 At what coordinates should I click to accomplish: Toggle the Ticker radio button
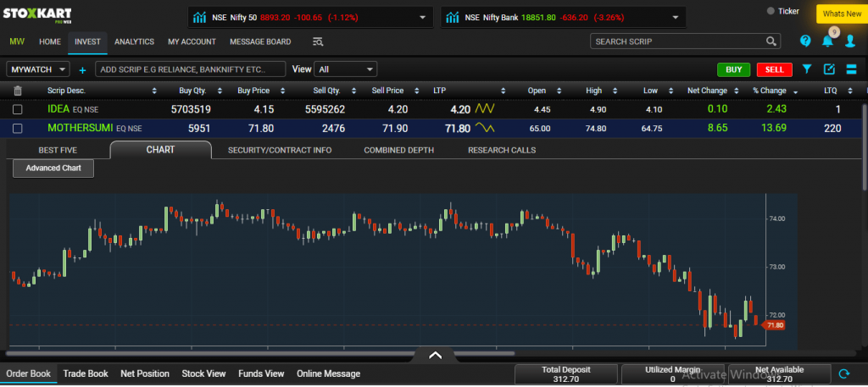point(770,11)
